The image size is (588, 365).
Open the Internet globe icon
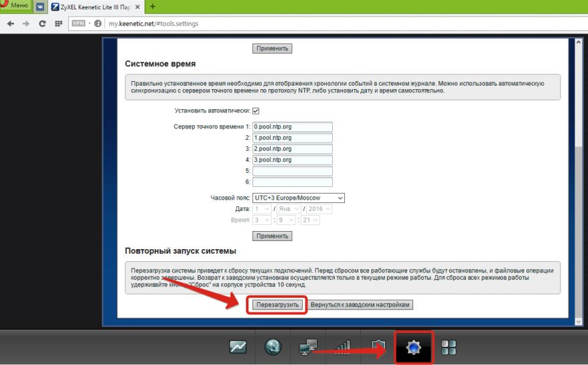click(273, 347)
